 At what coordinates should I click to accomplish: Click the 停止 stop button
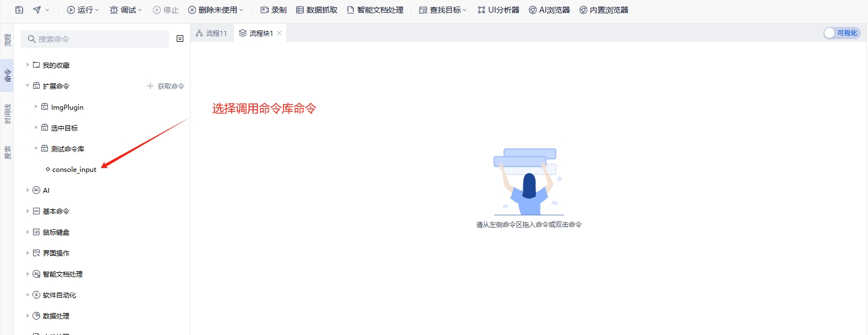(166, 10)
